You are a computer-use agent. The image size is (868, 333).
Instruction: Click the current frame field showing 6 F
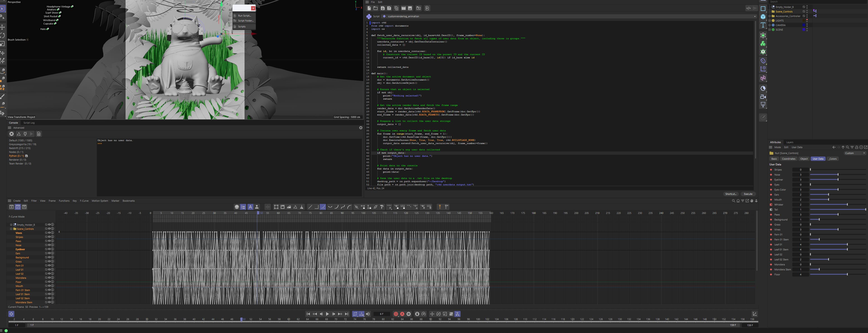(381, 314)
